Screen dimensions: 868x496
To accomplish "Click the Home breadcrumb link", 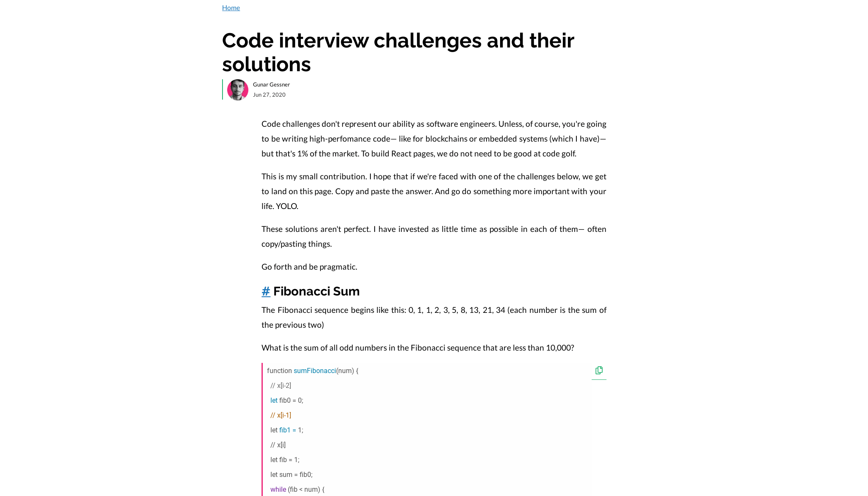I will click(x=231, y=8).
